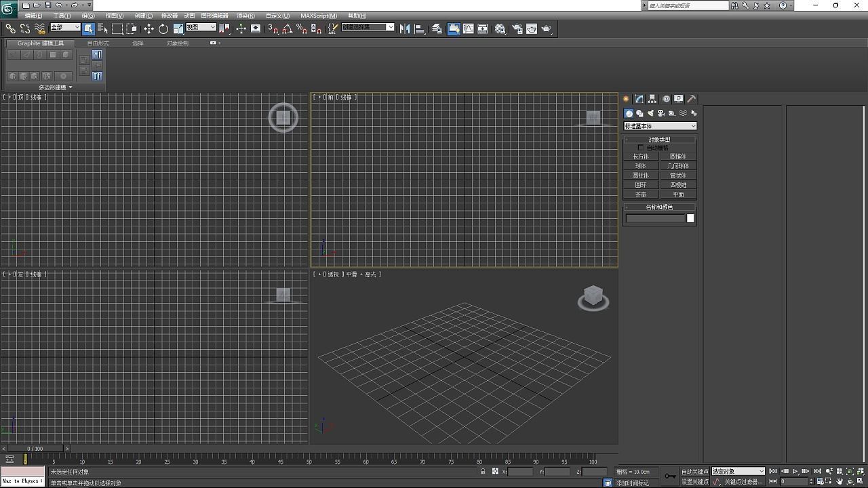Image resolution: width=868 pixels, height=488 pixels.
Task: Click the 长方体 box button
Action: coord(641,157)
